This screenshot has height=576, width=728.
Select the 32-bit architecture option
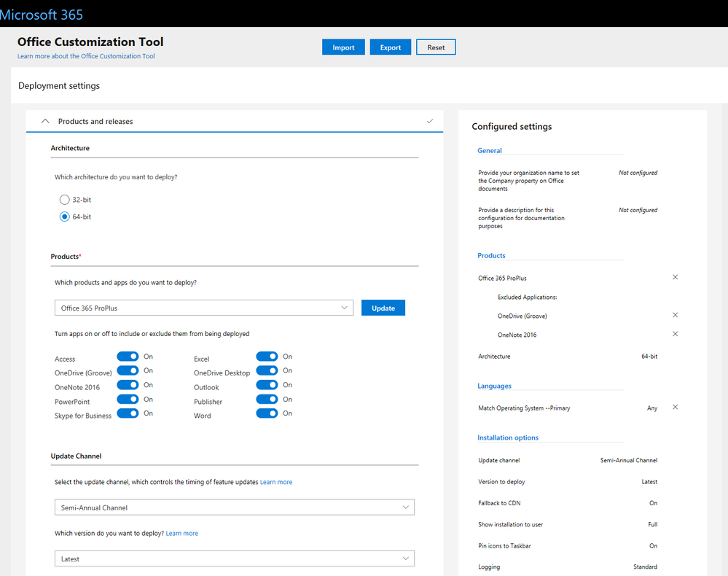65,200
